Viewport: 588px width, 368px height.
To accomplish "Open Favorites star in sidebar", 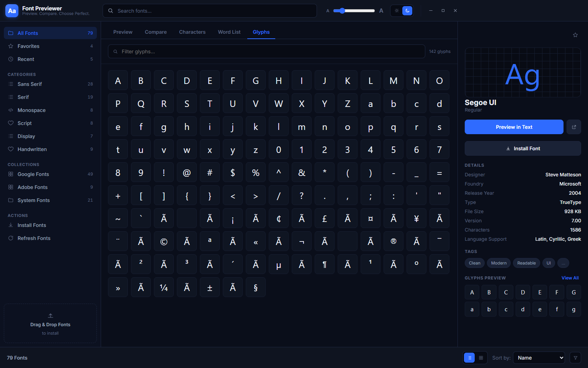I will tap(50, 46).
